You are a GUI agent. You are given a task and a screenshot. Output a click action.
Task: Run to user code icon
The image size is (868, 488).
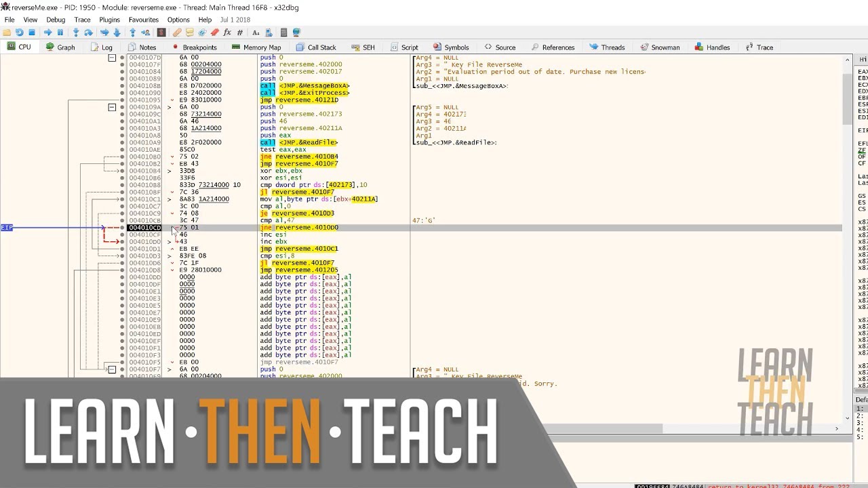click(x=146, y=33)
